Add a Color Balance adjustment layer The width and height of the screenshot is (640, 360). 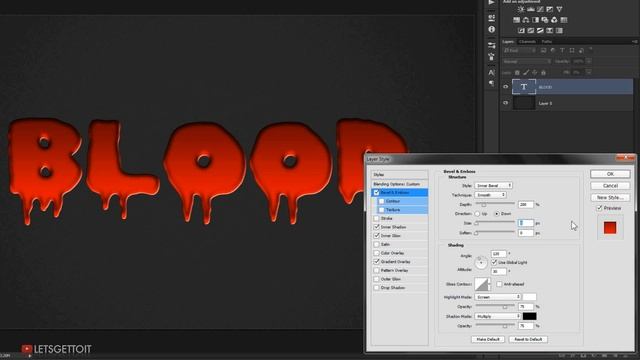[526, 20]
